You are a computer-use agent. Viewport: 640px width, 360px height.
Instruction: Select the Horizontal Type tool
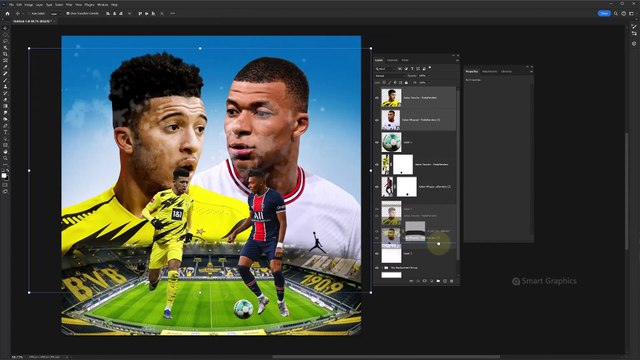coord(5,133)
